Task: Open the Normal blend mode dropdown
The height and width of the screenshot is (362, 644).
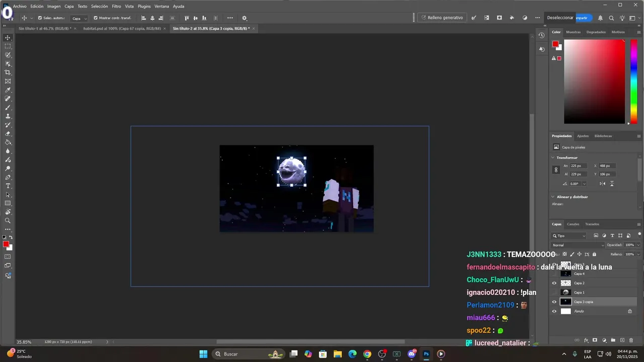Action: pyautogui.click(x=578, y=245)
